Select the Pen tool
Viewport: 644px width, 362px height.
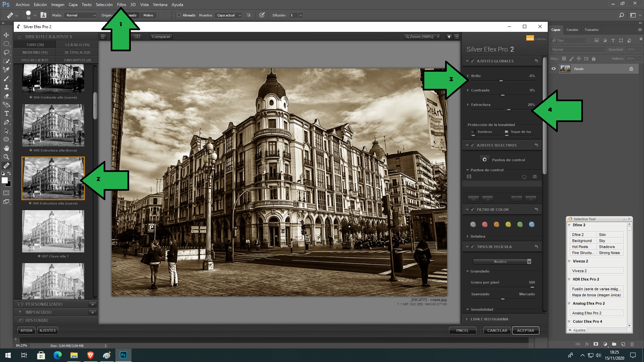(6, 122)
